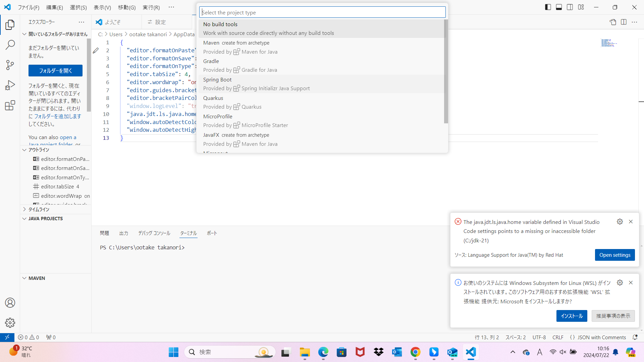Open the 実行(R) menu
The height and width of the screenshot is (362, 644).
pyautogui.click(x=151, y=7)
